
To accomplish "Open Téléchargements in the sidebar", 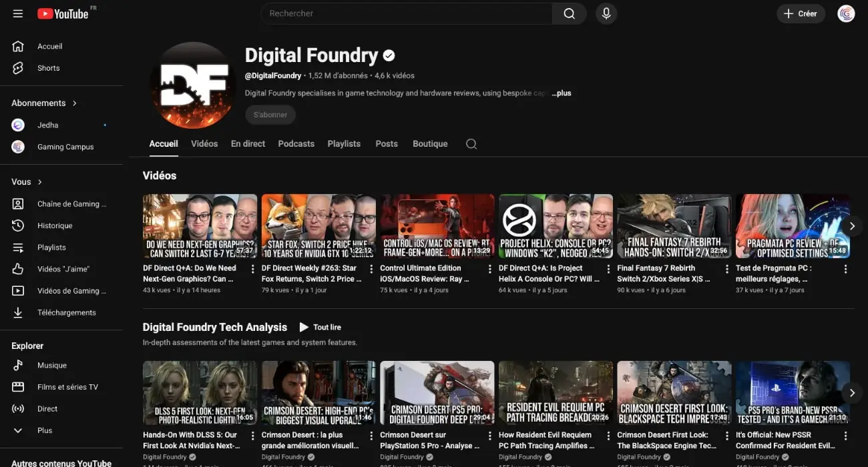I will pos(61,312).
